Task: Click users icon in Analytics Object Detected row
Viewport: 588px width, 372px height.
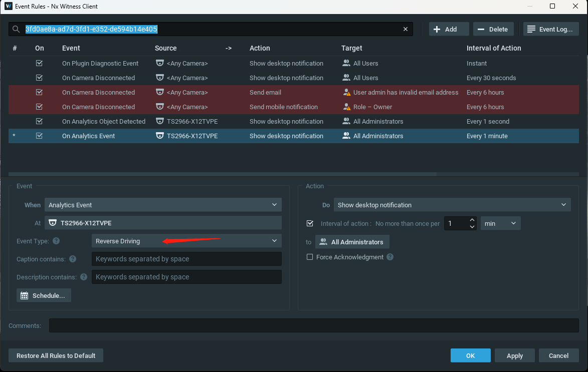Action: (x=346, y=121)
